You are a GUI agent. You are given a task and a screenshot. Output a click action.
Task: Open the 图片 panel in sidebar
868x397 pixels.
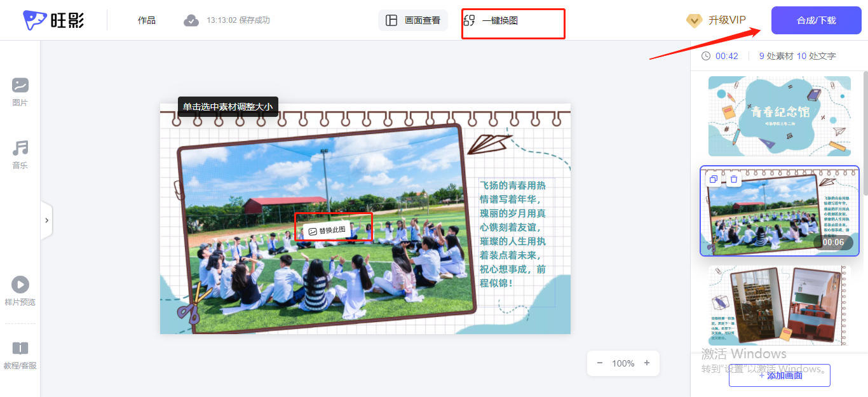click(x=20, y=91)
